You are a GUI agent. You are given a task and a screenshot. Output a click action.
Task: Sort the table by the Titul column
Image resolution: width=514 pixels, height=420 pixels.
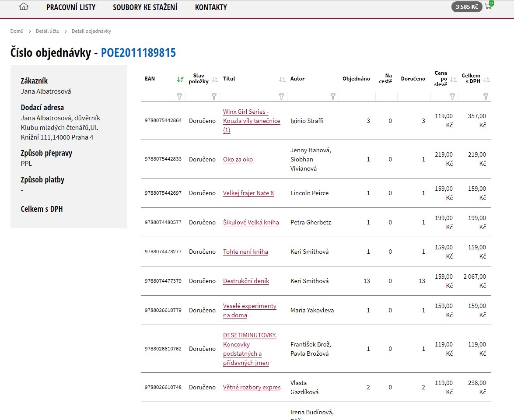tap(282, 79)
